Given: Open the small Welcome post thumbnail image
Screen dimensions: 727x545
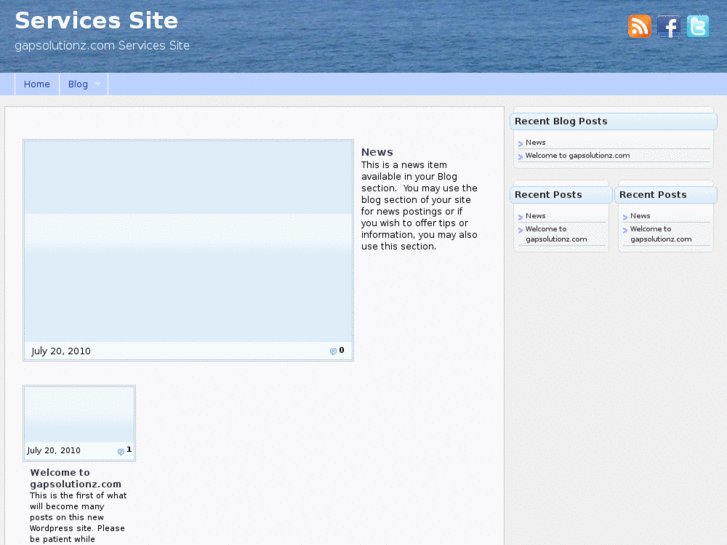Looking at the screenshot, I should pos(79,414).
